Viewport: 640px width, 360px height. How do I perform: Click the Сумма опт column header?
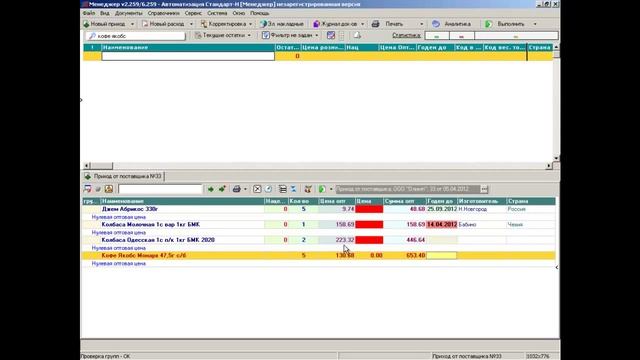point(405,201)
